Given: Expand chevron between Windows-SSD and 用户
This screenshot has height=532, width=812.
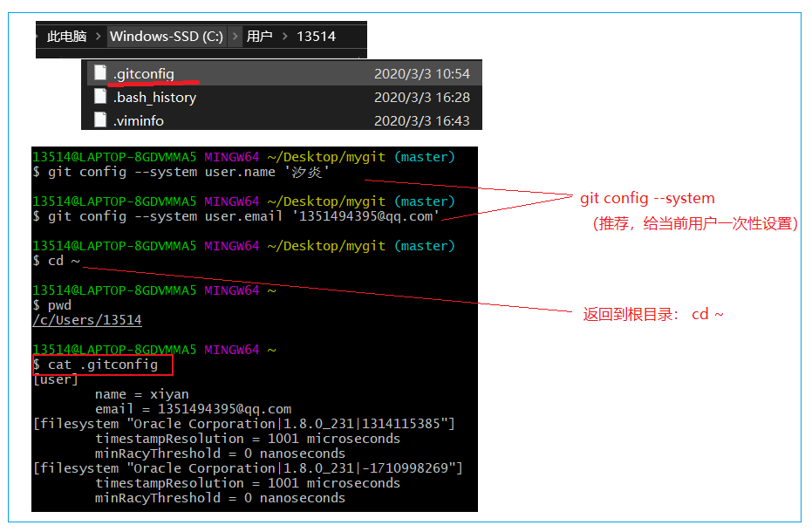Looking at the screenshot, I should click(235, 37).
